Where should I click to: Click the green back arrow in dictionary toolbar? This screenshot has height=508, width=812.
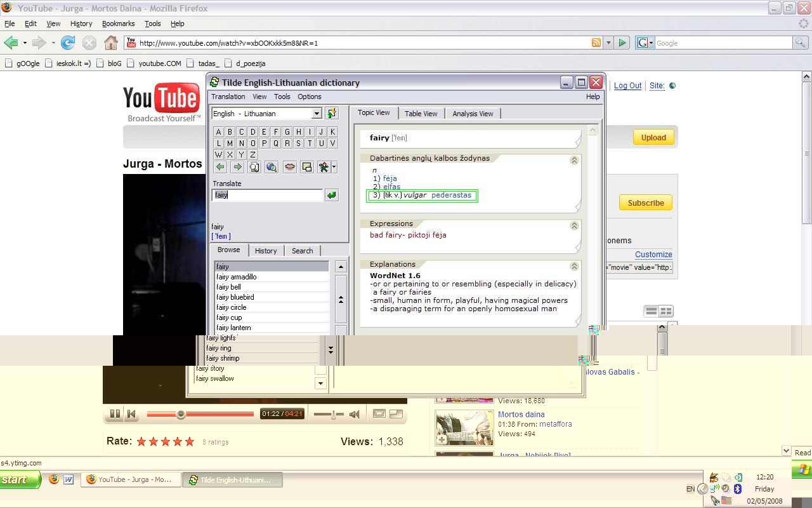[220, 167]
